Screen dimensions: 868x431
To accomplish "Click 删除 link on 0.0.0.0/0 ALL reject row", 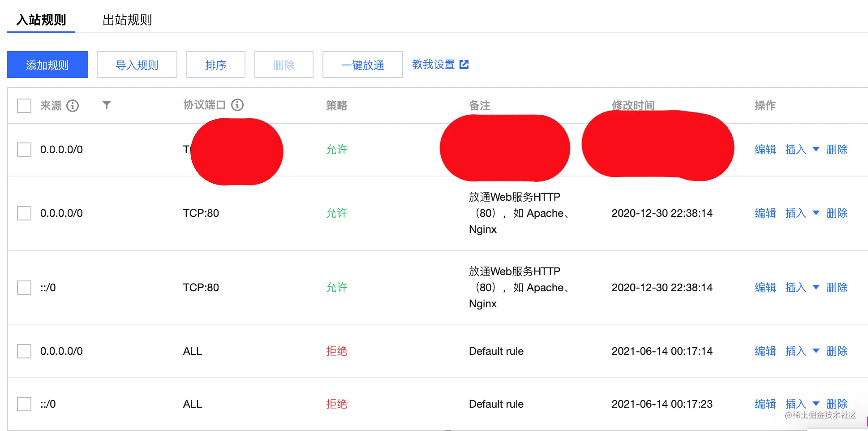I will [837, 351].
